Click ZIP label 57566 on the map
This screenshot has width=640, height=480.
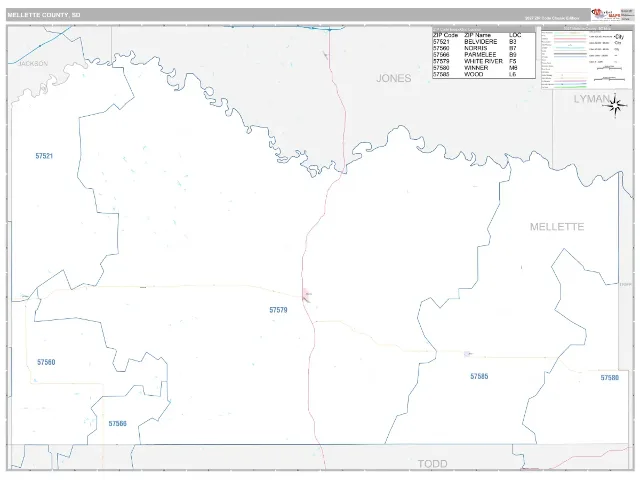pos(118,424)
